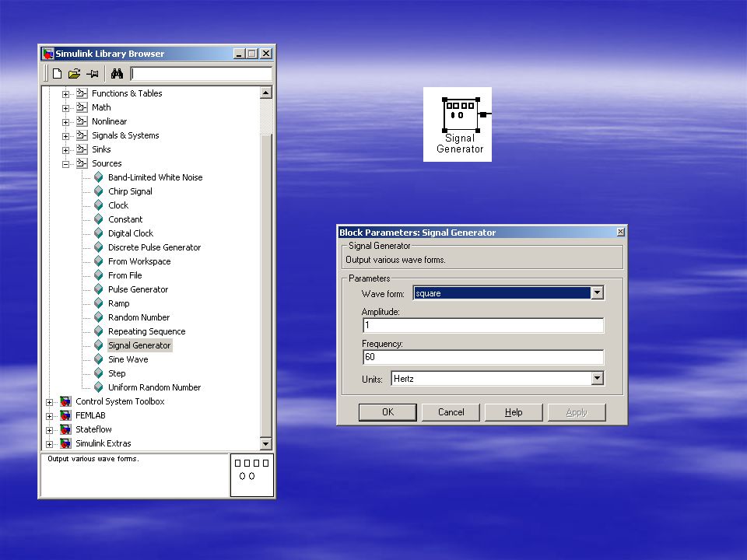747x560 pixels.
Task: Minimize the Simulink Library Browser window
Action: (x=239, y=54)
